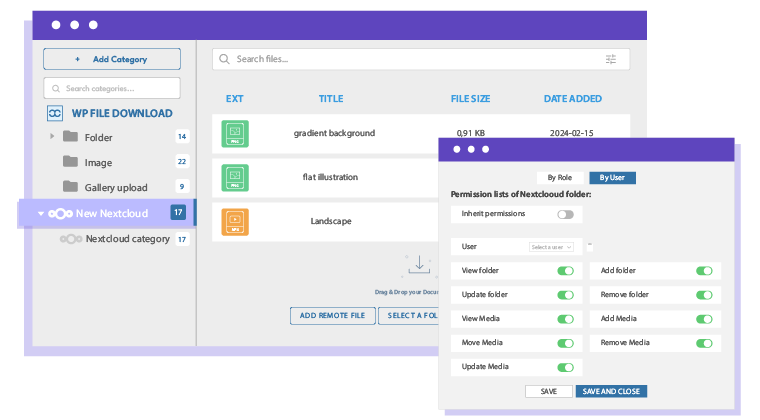The height and width of the screenshot is (420, 760).
Task: Click the Landscape MP4 file icon
Action: [x=235, y=221]
